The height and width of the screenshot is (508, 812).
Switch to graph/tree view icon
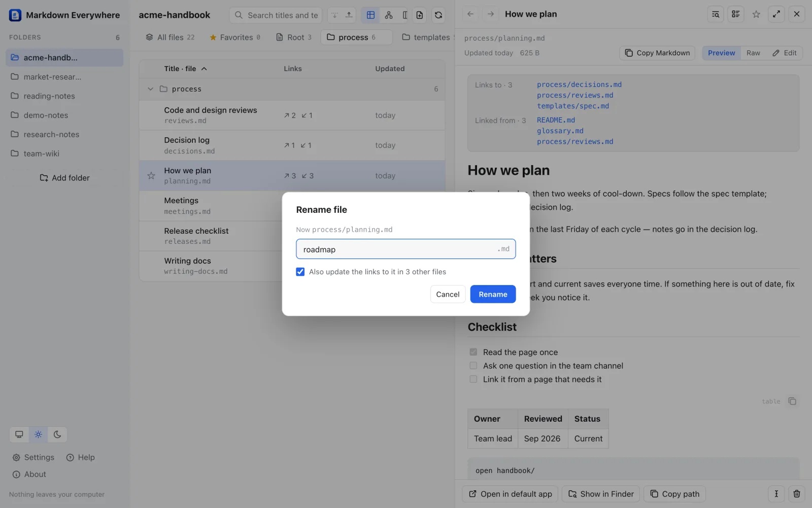tap(389, 15)
